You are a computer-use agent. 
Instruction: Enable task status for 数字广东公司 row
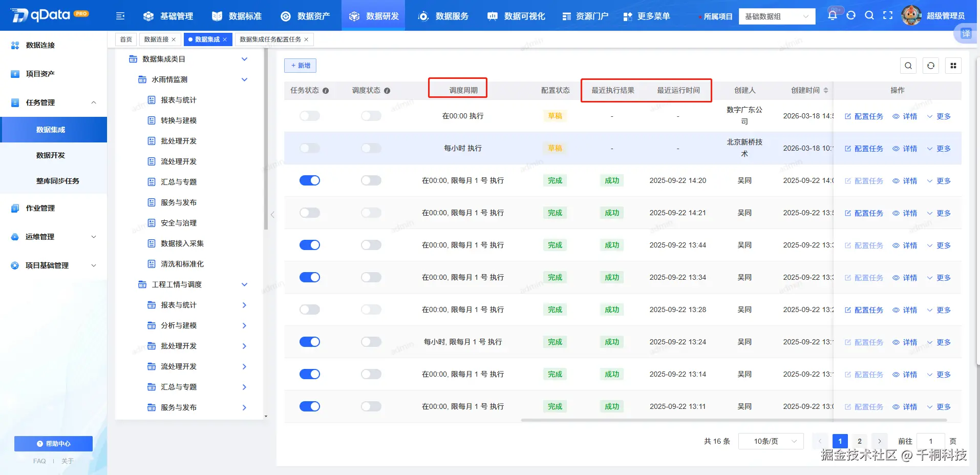pyautogui.click(x=310, y=116)
